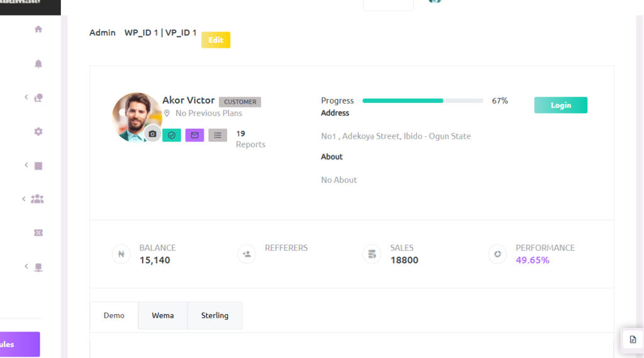
Task: Open the gray list icon button
Action: coord(218,135)
